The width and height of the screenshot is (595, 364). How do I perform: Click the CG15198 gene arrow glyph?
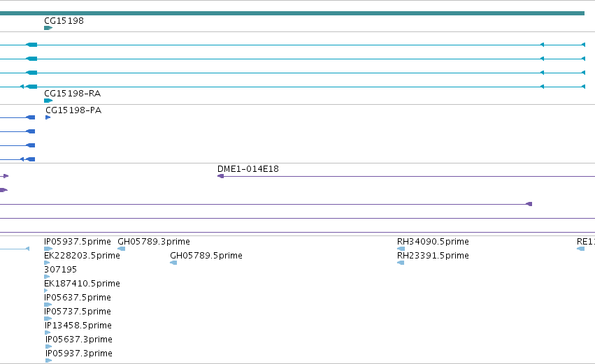coord(48,28)
